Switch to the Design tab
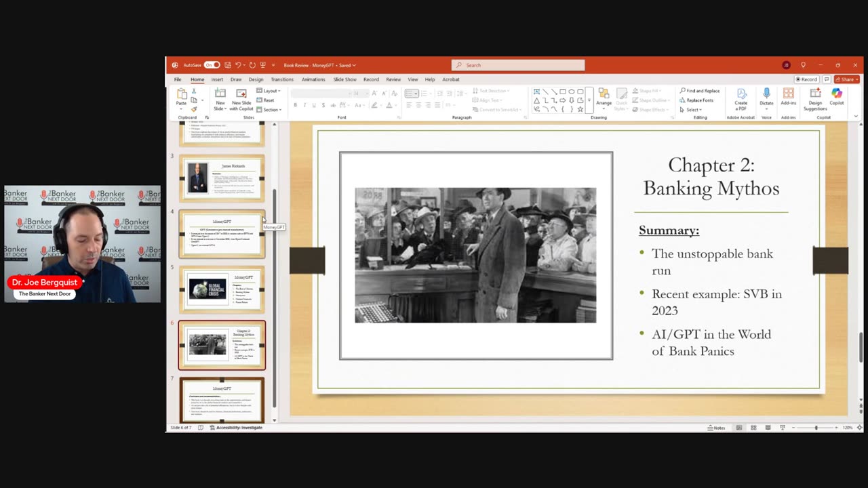The image size is (868, 488). tap(256, 79)
